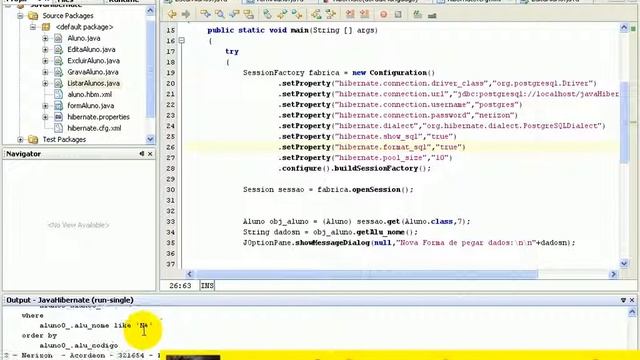This screenshot has width=640, height=360.
Task: Click the editor horizontal scrollbar thumb
Action: (x=367, y=274)
